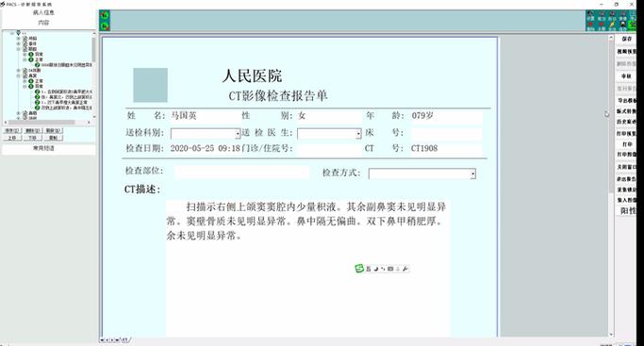644x346 pixels.
Task: Click the upper green icon in the top-left toolbar
Action: pyautogui.click(x=105, y=15)
